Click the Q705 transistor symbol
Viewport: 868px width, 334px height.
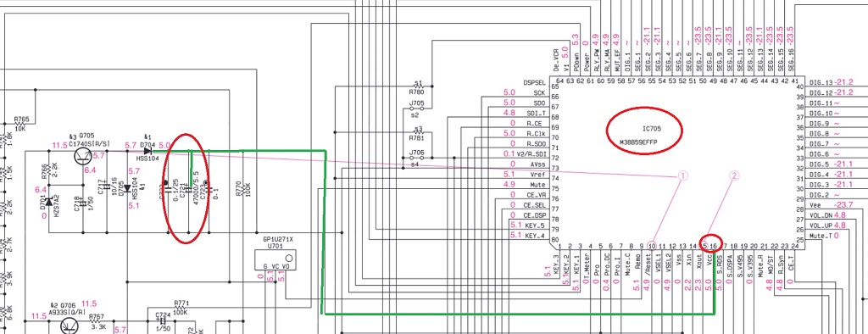(83, 156)
